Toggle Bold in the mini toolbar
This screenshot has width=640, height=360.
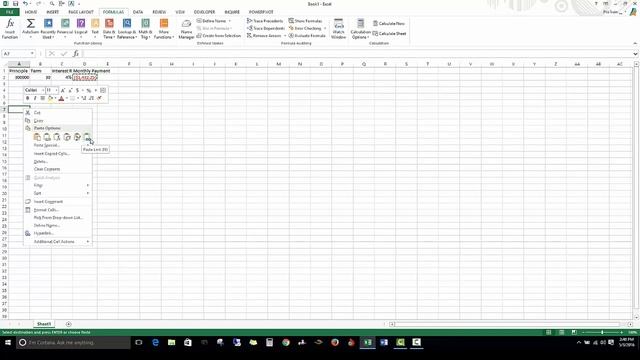[x=27, y=98]
